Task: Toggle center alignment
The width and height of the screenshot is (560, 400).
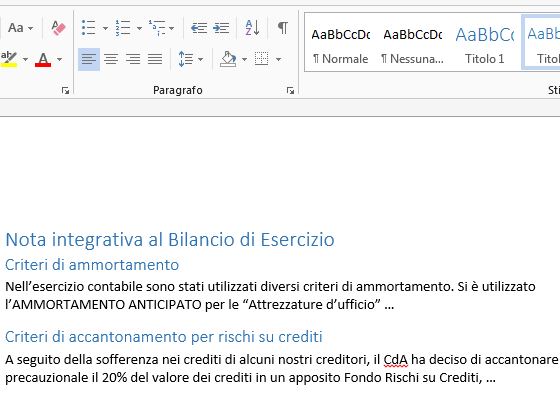Action: click(111, 59)
